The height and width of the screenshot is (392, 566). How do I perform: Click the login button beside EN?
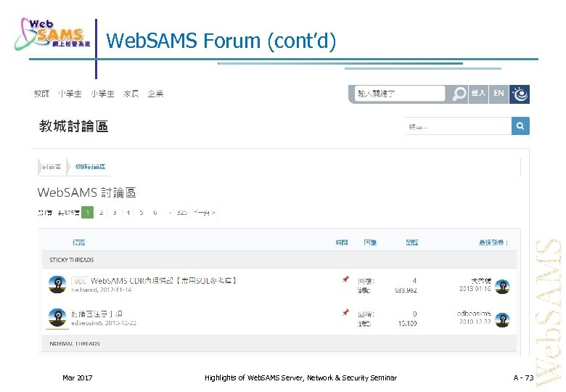tap(478, 94)
